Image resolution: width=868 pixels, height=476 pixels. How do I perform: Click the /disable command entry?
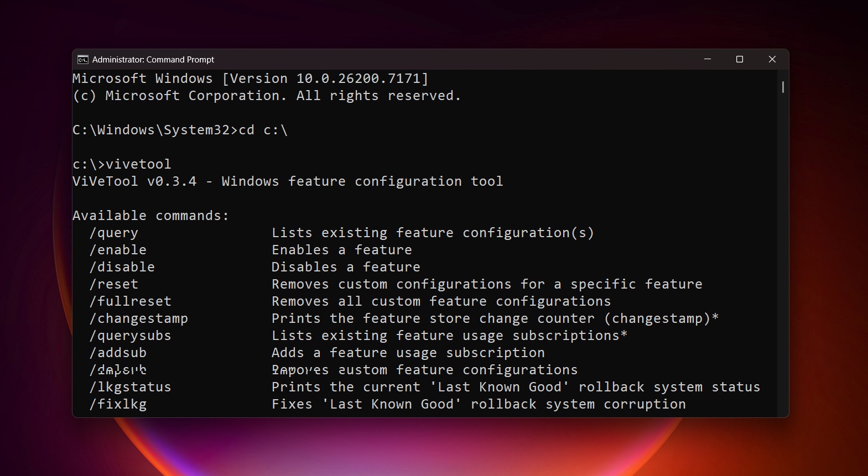tap(122, 268)
